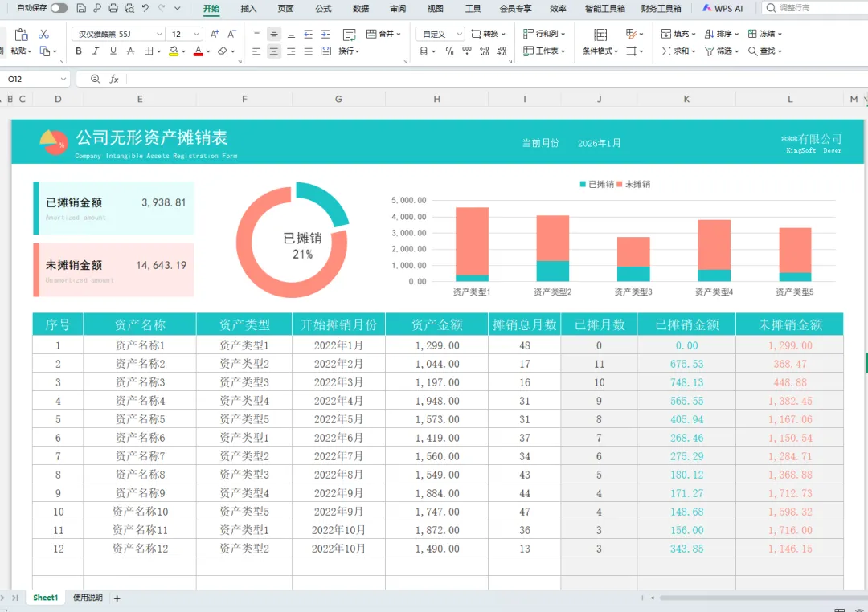Screen dimensions: 868x612
Task: Click the 冻结 freeze panes button
Action: pos(764,34)
